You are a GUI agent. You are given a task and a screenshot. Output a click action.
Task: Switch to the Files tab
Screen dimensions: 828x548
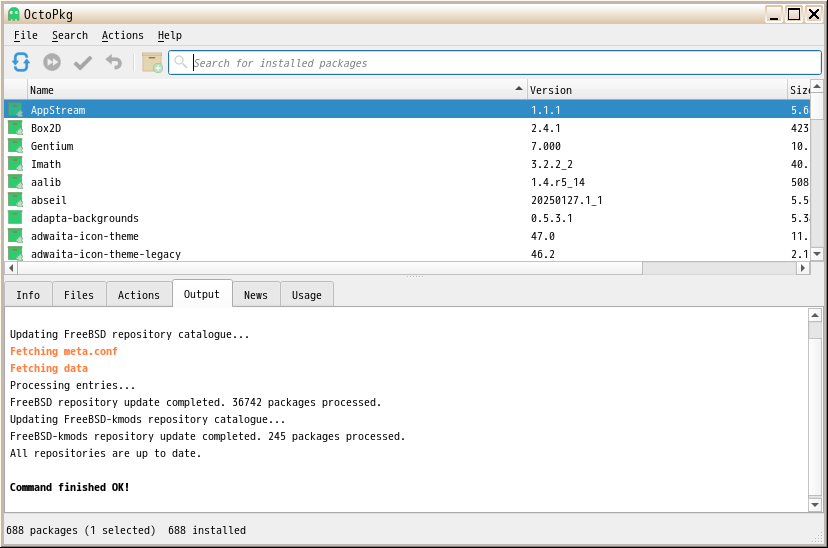[79, 295]
